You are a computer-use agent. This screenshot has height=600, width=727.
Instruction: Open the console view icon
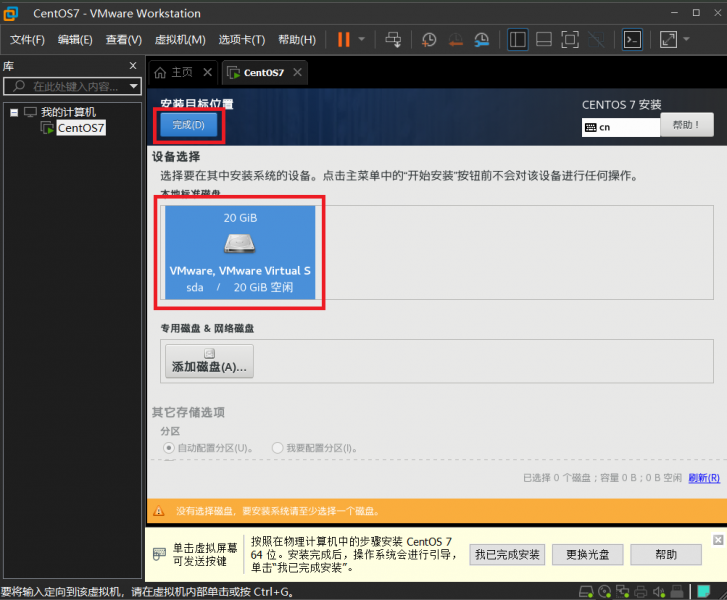pyautogui.click(x=632, y=40)
